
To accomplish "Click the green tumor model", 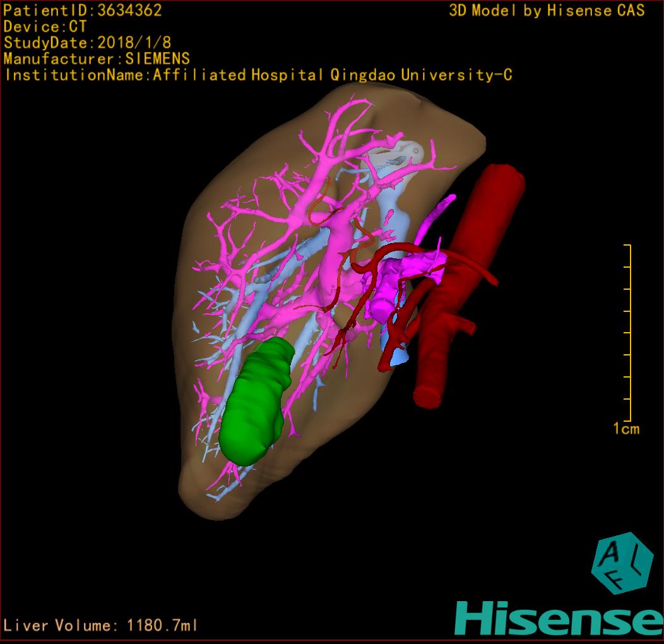I will pos(257,401).
